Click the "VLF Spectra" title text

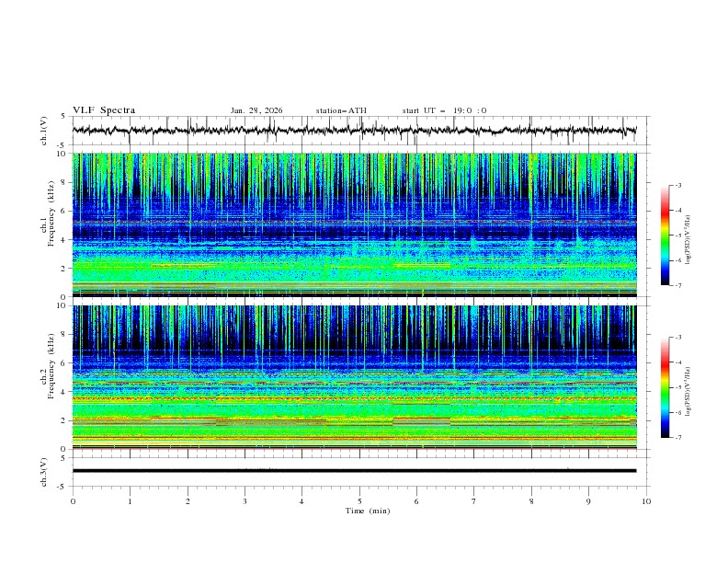pos(104,110)
